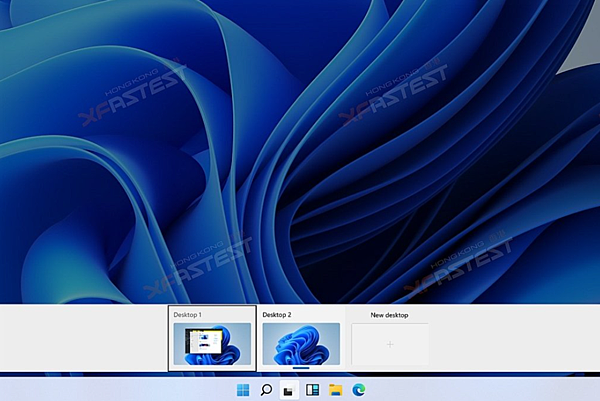Viewport: 600px width, 401px height.
Task: Open the taskbar Search magnifier
Action: pos(267,390)
